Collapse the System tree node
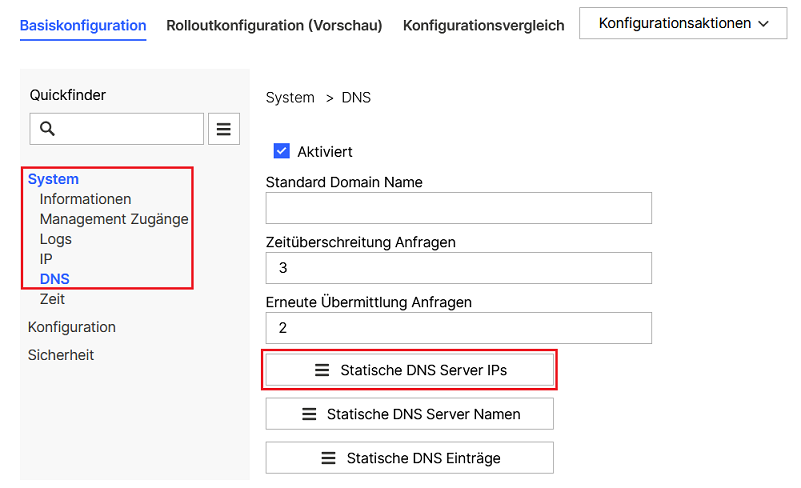The height and width of the screenshot is (488, 801). (53, 179)
